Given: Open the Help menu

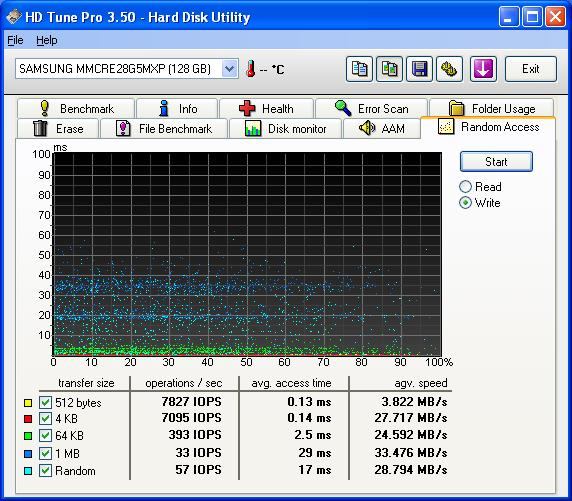Looking at the screenshot, I should [x=47, y=40].
